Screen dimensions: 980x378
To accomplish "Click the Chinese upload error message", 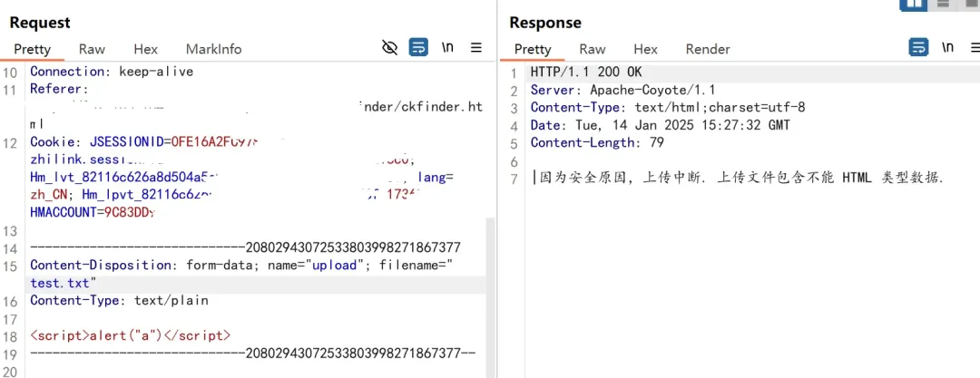I will coord(740,178).
